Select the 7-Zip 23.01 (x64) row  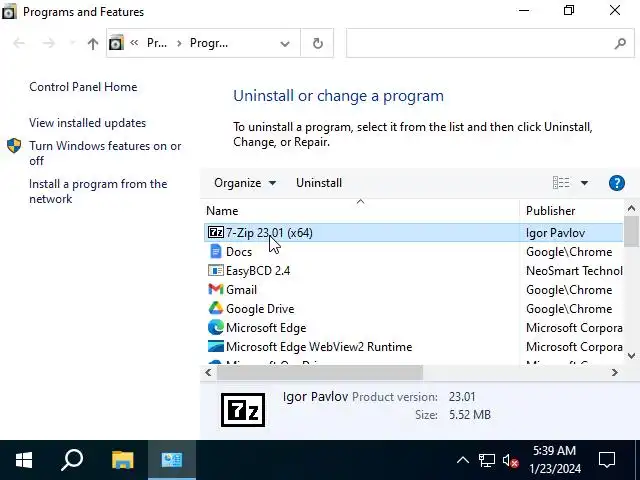413,233
